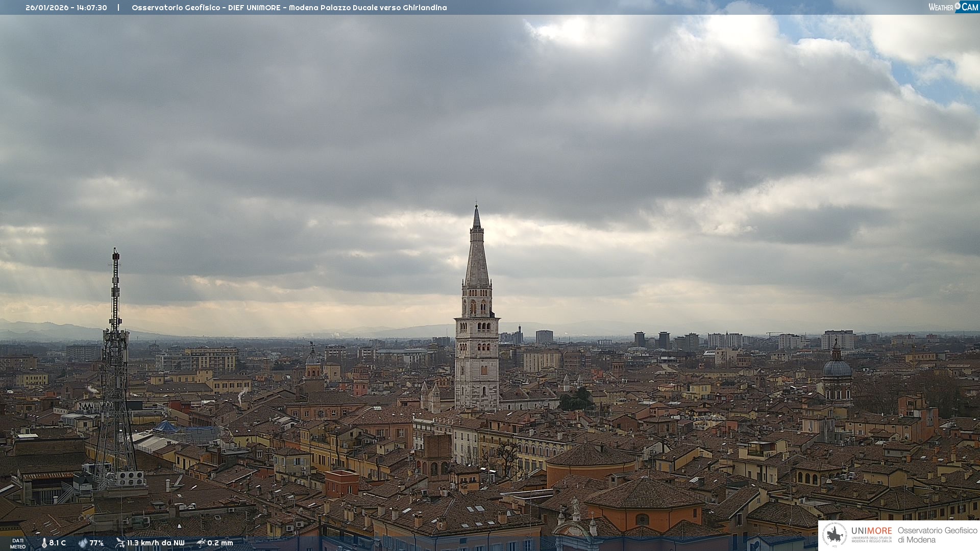Screen dimensions: 980x551
Task: Click the blue tarp rooftop near the antenna
Action: coord(166,427)
